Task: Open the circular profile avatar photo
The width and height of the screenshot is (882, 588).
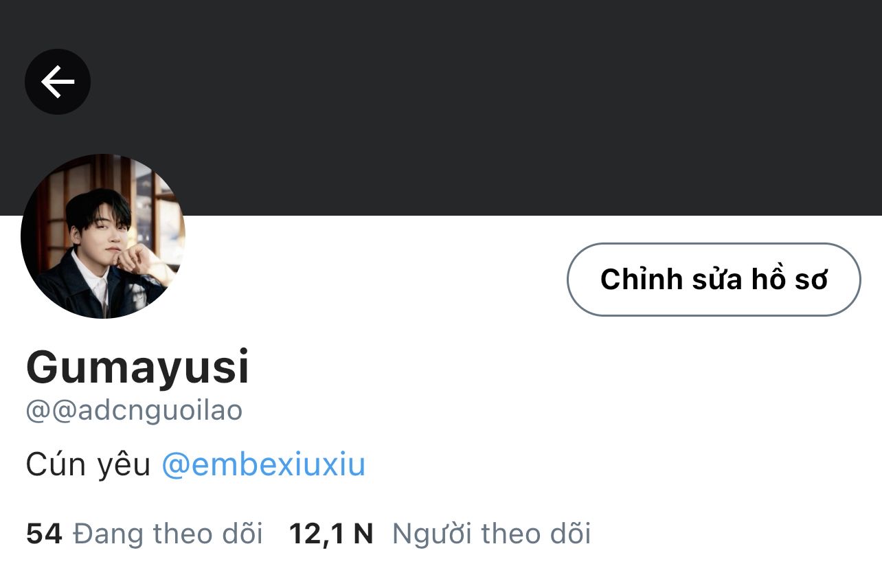Action: (103, 236)
